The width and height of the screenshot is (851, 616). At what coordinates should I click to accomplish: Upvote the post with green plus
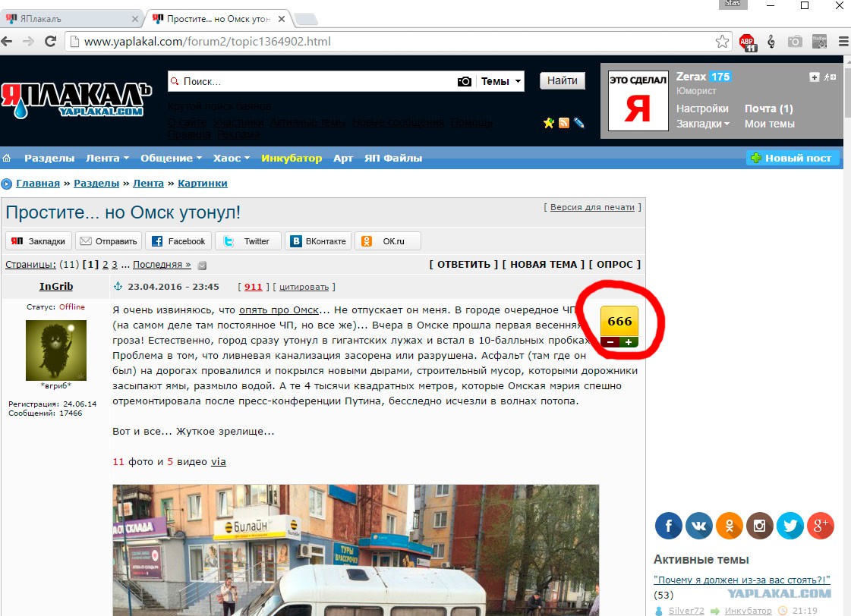(x=629, y=342)
